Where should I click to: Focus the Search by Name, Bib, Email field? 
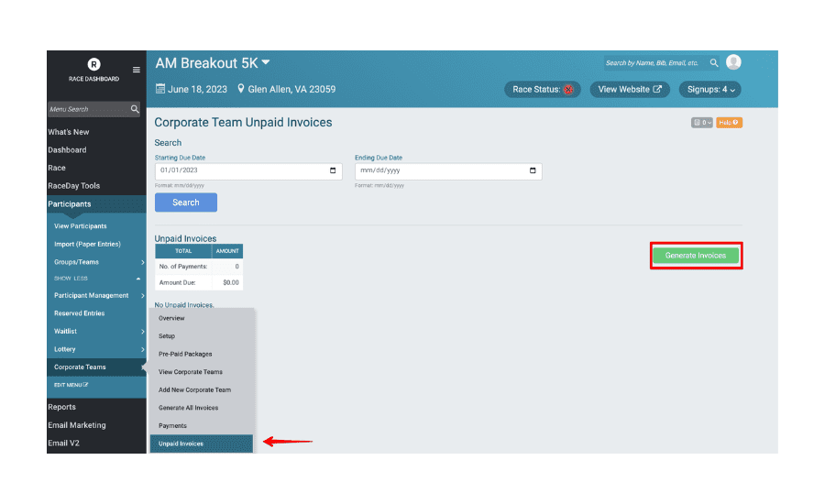coord(655,62)
